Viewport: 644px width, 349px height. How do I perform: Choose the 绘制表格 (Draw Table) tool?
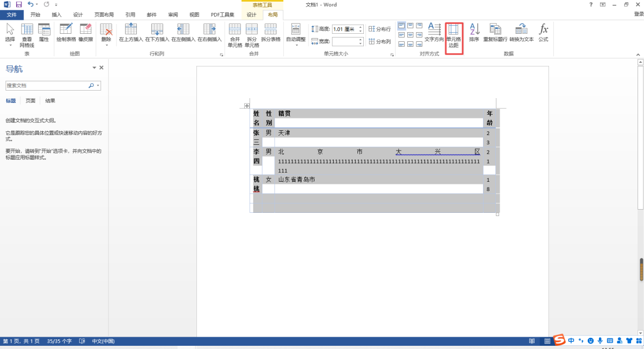pyautogui.click(x=66, y=32)
